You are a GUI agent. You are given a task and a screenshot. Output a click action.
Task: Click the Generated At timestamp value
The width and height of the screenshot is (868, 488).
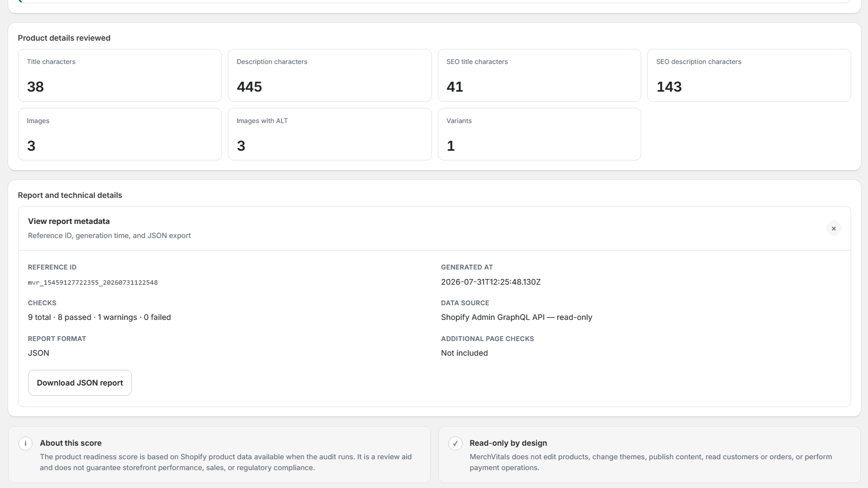pyautogui.click(x=491, y=282)
